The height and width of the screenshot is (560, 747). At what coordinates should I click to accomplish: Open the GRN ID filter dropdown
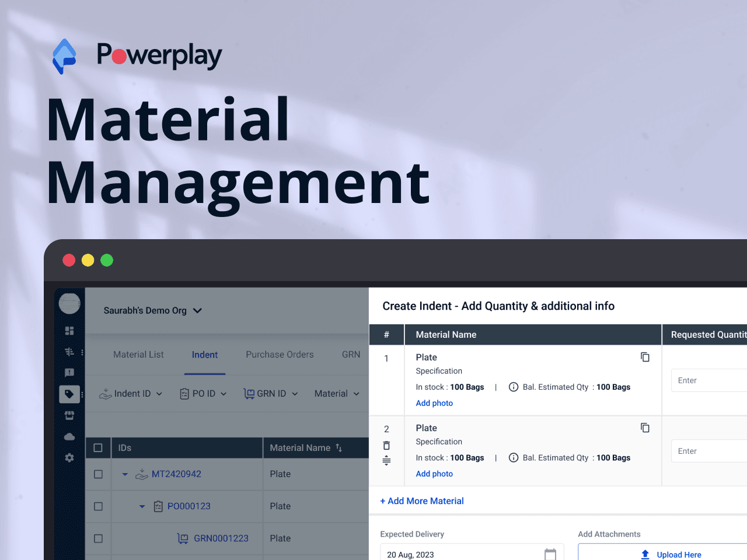tap(271, 394)
